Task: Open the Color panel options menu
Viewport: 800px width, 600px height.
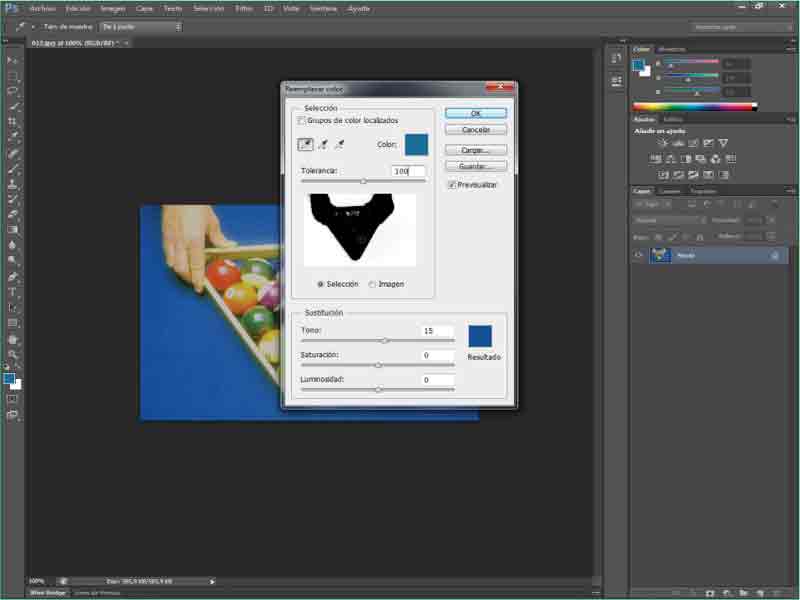Action: click(x=792, y=48)
